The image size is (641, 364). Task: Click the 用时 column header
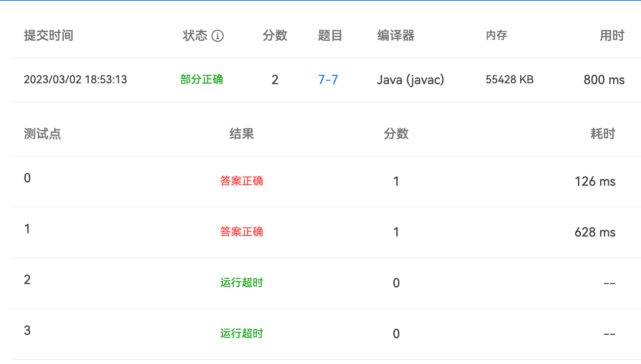[x=612, y=36]
